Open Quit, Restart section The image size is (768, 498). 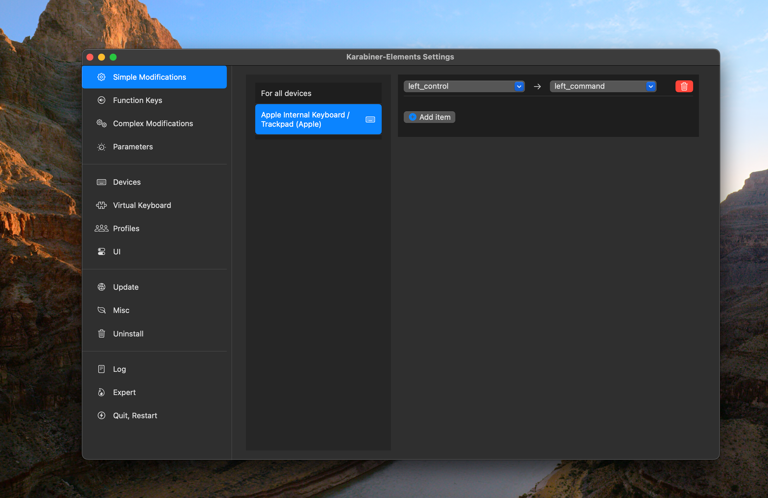point(134,415)
